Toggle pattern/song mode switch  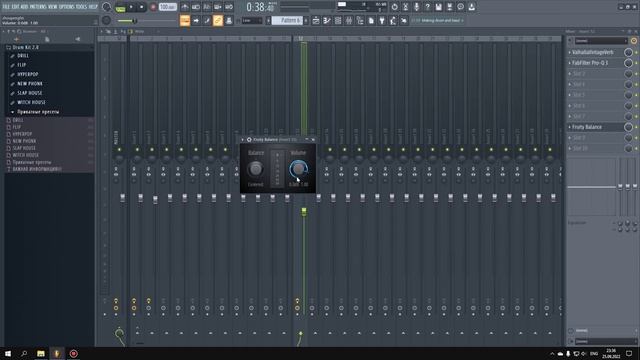[x=120, y=7]
